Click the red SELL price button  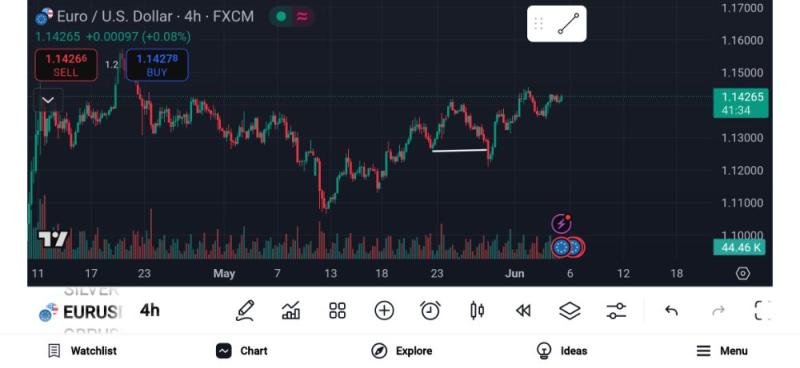pos(66,65)
